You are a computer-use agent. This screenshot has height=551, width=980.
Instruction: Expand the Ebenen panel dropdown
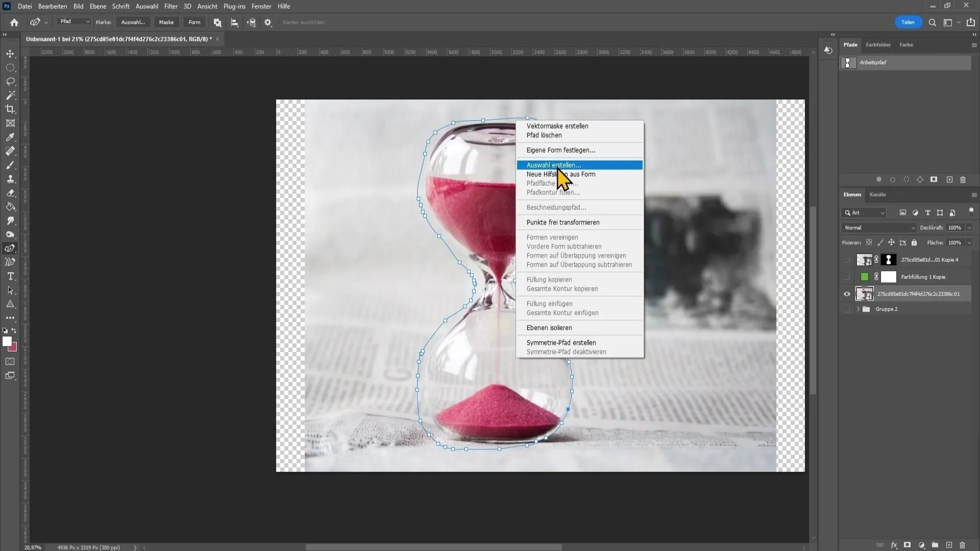pos(974,194)
